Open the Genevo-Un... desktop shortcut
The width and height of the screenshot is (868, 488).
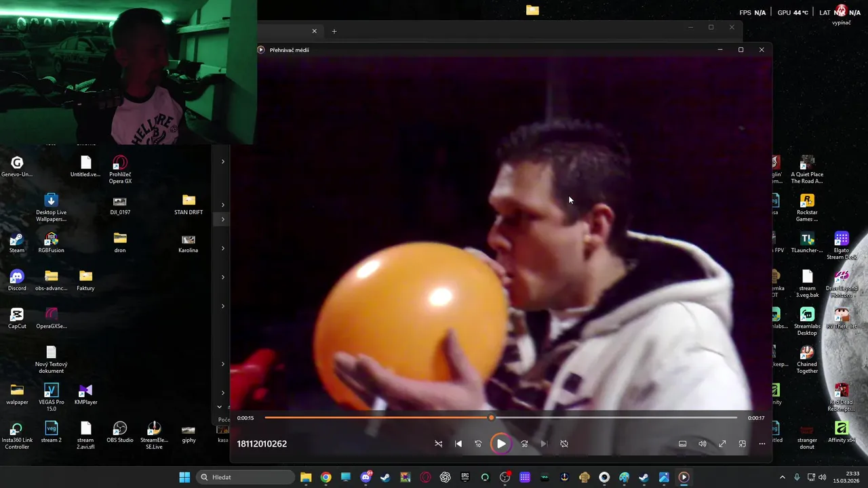17,167
